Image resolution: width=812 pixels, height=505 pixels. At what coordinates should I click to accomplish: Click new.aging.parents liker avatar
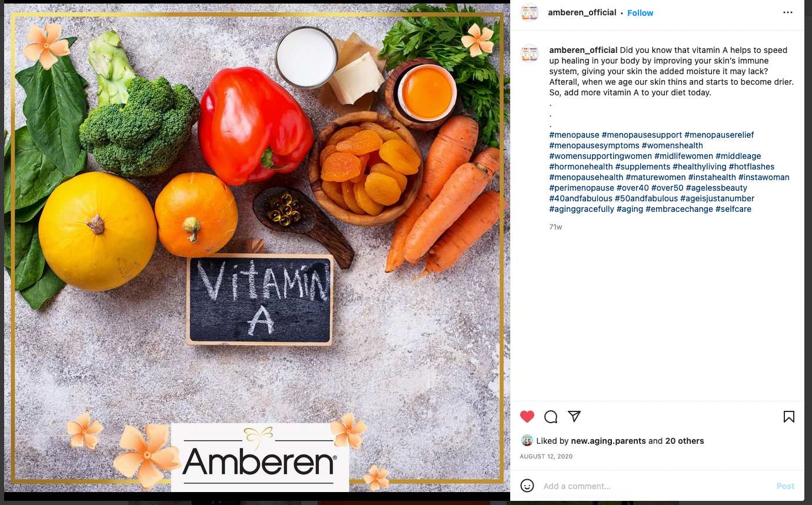pyautogui.click(x=527, y=440)
